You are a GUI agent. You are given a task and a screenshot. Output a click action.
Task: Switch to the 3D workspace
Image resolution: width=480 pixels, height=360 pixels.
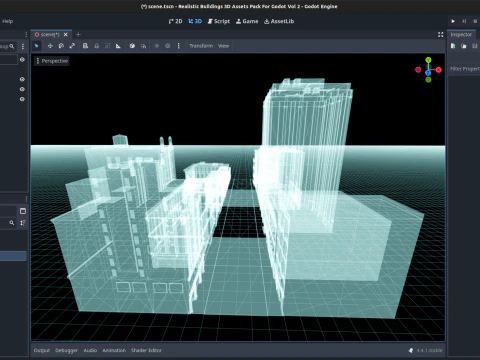(x=195, y=21)
